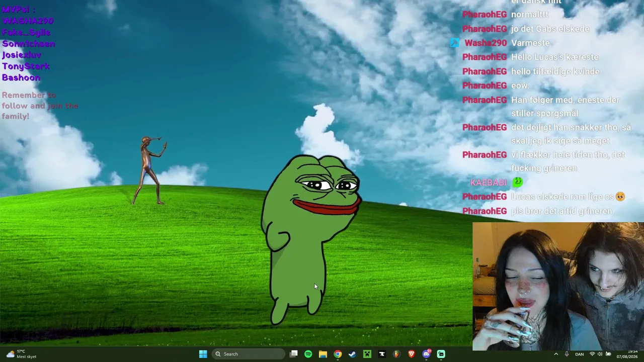Click the microphone tray icon
Image resolution: width=644 pixels, height=362 pixels.
pos(567,354)
